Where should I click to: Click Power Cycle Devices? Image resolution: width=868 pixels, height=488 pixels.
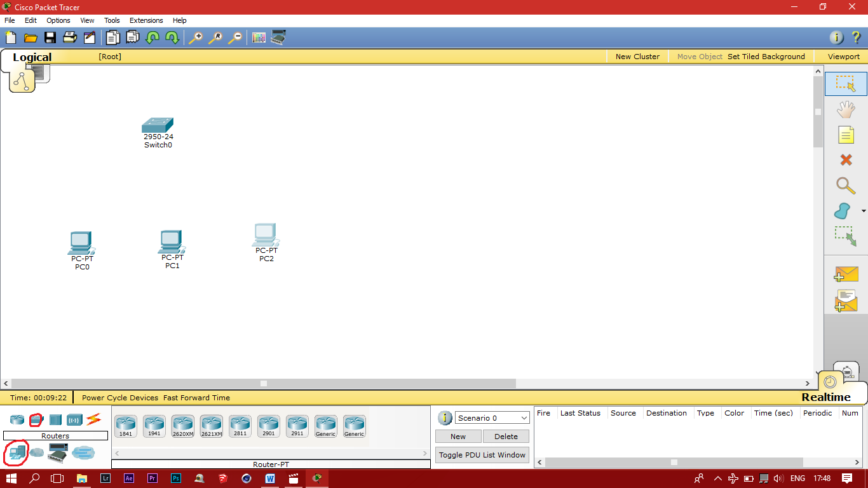click(120, 398)
